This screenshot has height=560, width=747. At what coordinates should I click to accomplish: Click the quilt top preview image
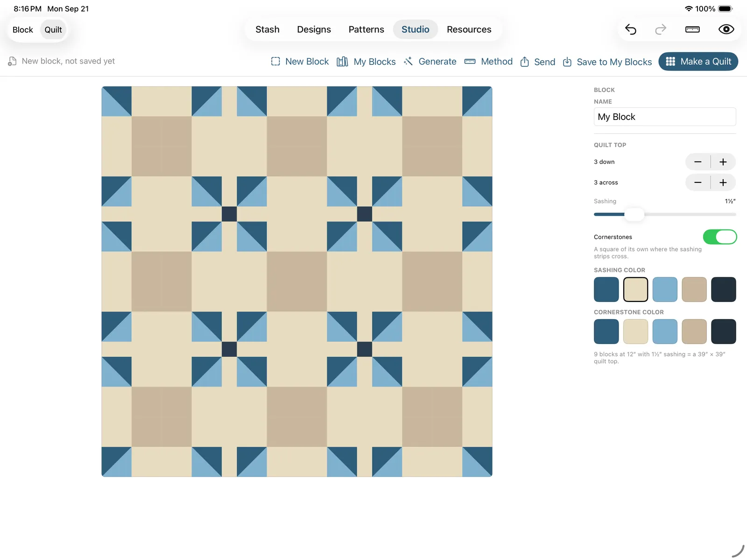[x=297, y=281]
